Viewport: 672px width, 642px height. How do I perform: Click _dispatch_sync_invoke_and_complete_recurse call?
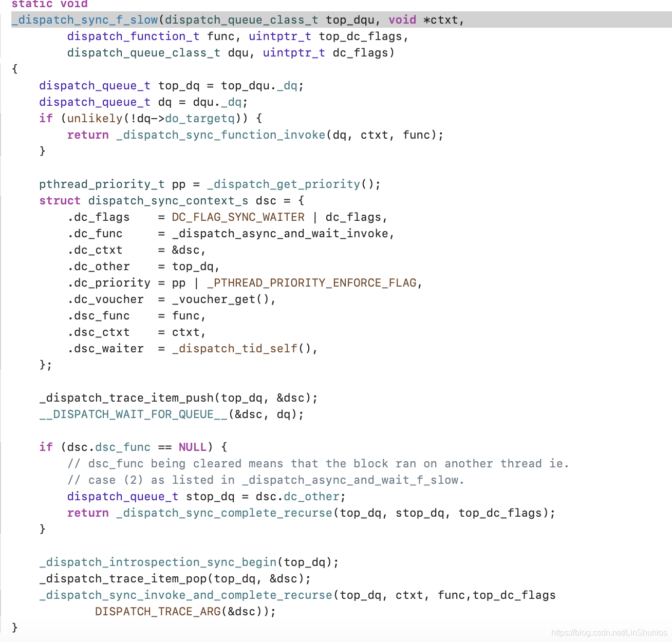coord(185,595)
